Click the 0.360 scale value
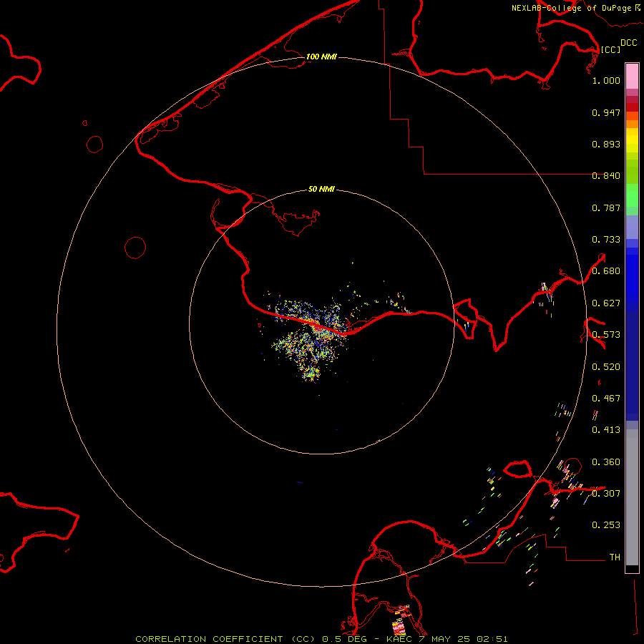Image resolution: width=644 pixels, height=644 pixels. [606, 462]
